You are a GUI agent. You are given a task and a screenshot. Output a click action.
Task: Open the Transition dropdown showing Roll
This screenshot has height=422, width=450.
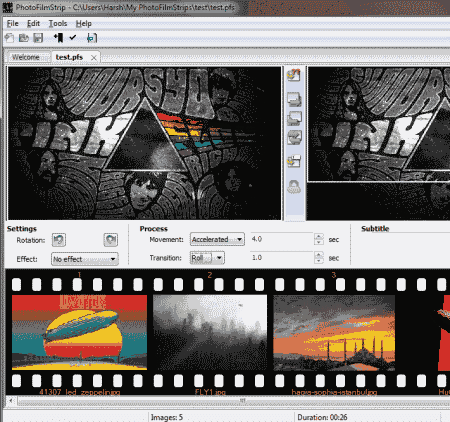207,258
